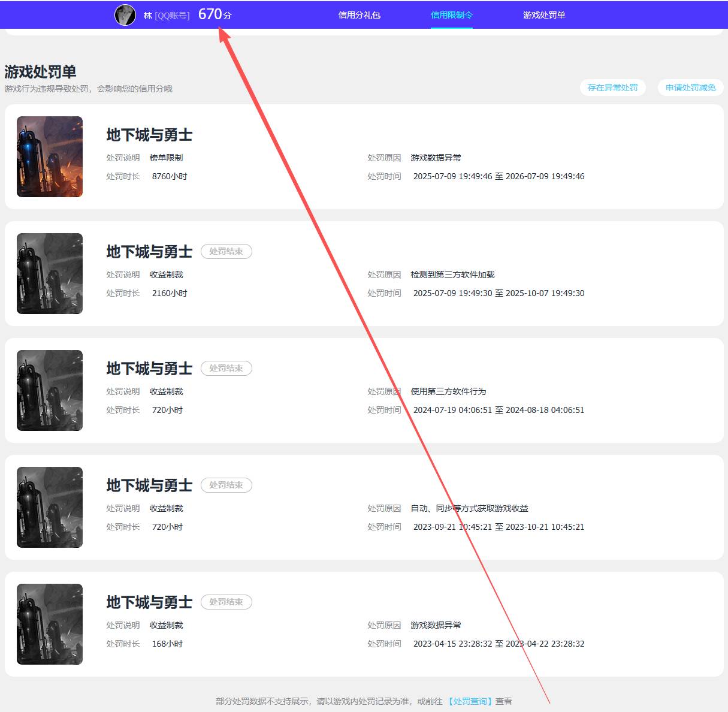728x712 pixels.
Task: Click the 670分 credit score
Action: [215, 14]
